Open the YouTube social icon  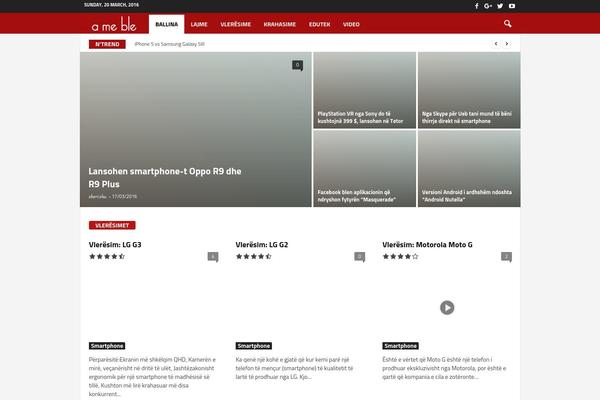coord(512,6)
